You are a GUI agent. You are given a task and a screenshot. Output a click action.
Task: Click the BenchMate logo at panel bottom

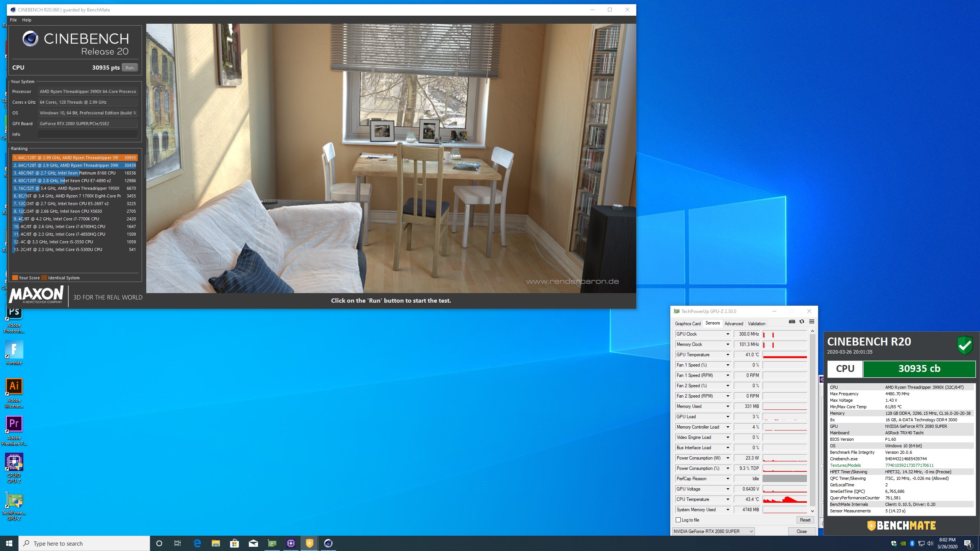901,525
